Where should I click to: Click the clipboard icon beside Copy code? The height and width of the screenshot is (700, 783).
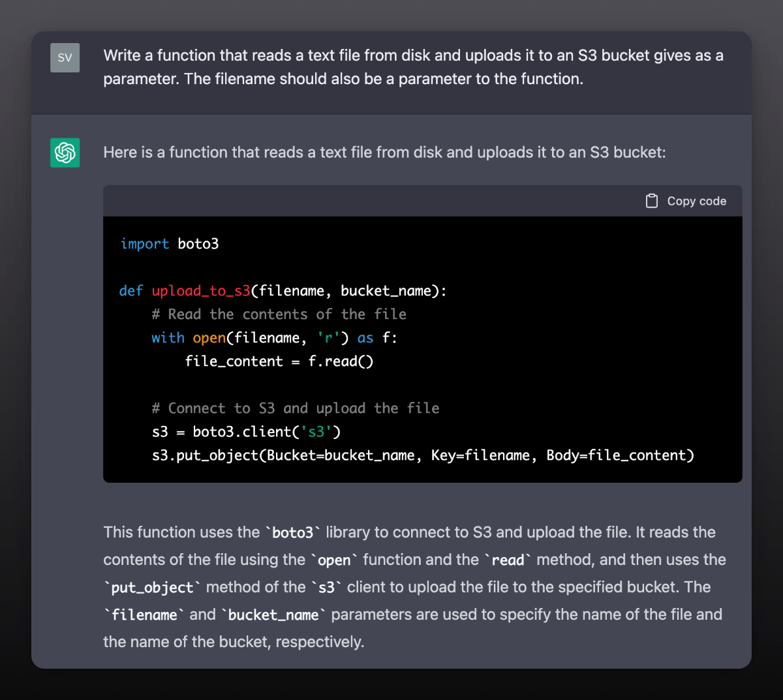(x=651, y=201)
